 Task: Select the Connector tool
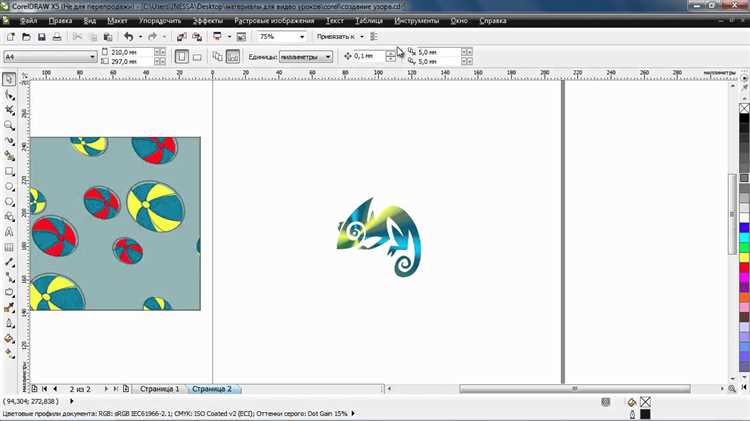pyautogui.click(x=9, y=277)
